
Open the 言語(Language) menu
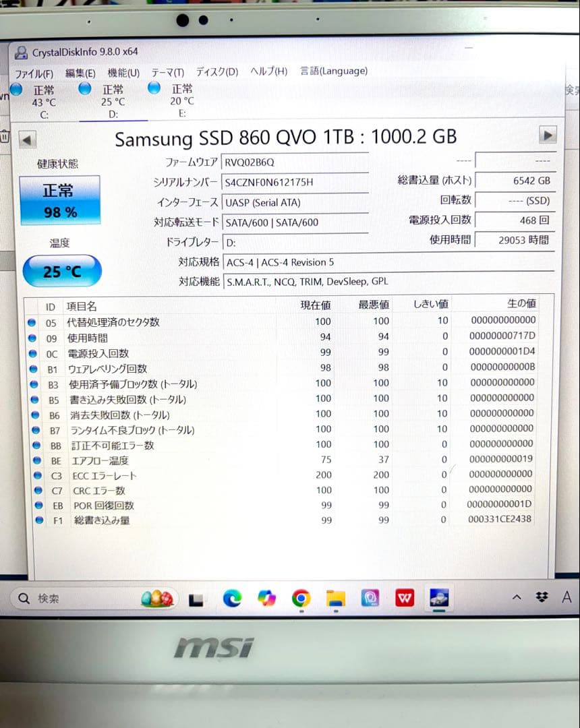point(333,71)
